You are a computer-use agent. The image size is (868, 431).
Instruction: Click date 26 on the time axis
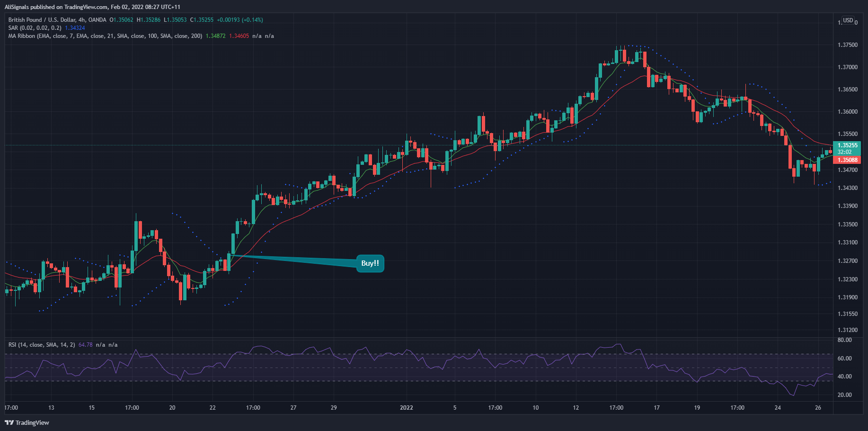coord(818,408)
